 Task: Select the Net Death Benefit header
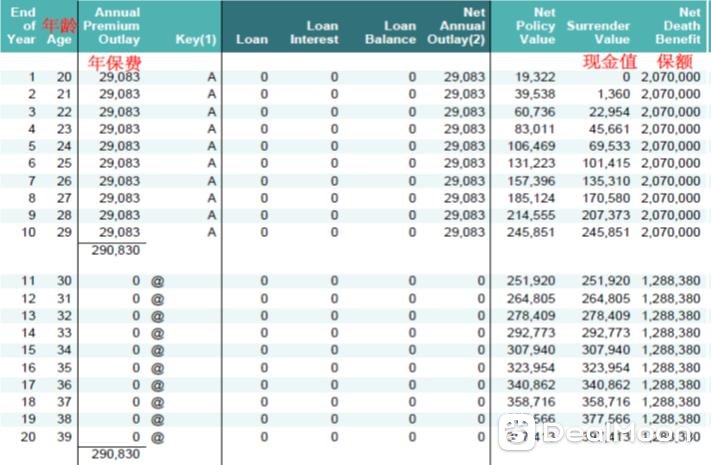(x=678, y=26)
